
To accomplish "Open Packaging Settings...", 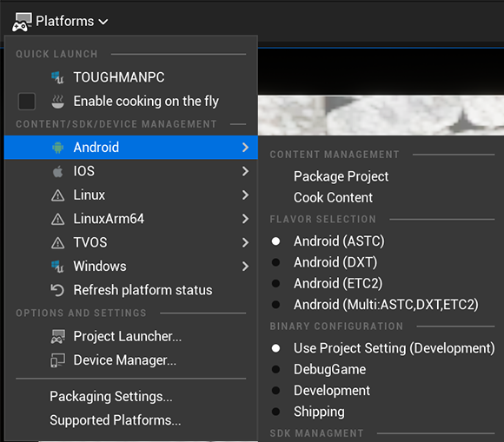I will tap(111, 397).
